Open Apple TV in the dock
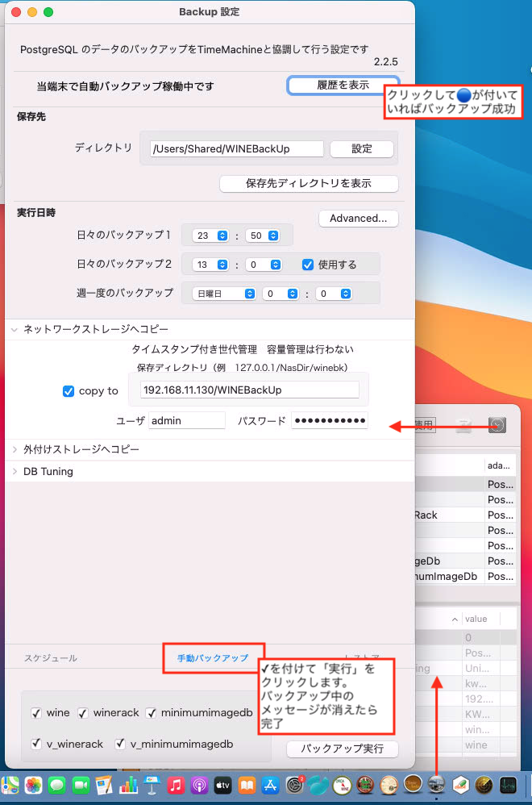The height and width of the screenshot is (805, 532). tap(223, 784)
